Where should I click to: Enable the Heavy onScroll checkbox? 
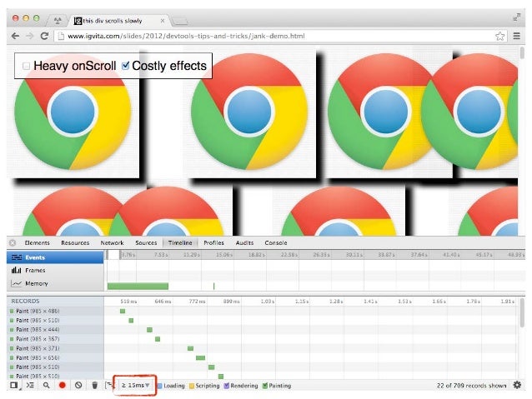[x=26, y=66]
